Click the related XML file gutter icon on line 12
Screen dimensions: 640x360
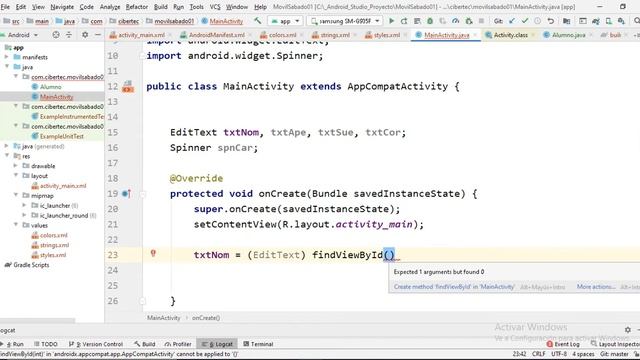tap(128, 87)
